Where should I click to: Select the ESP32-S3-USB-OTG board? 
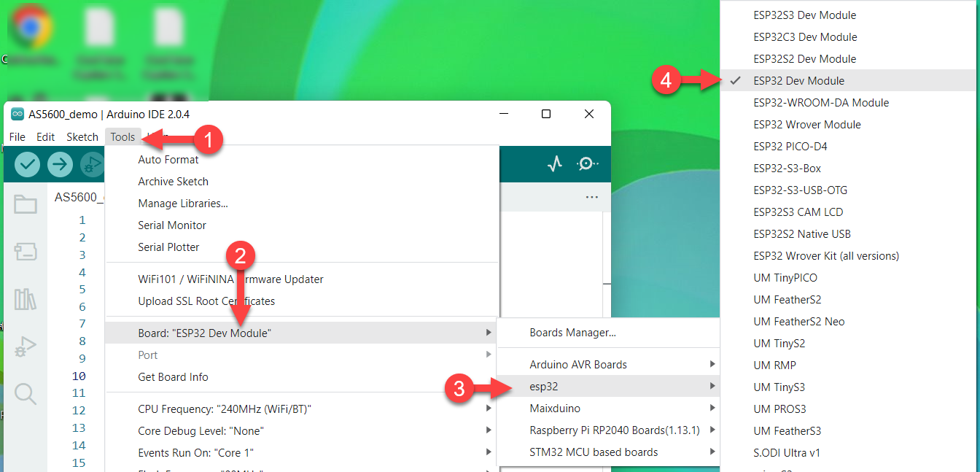849,190
